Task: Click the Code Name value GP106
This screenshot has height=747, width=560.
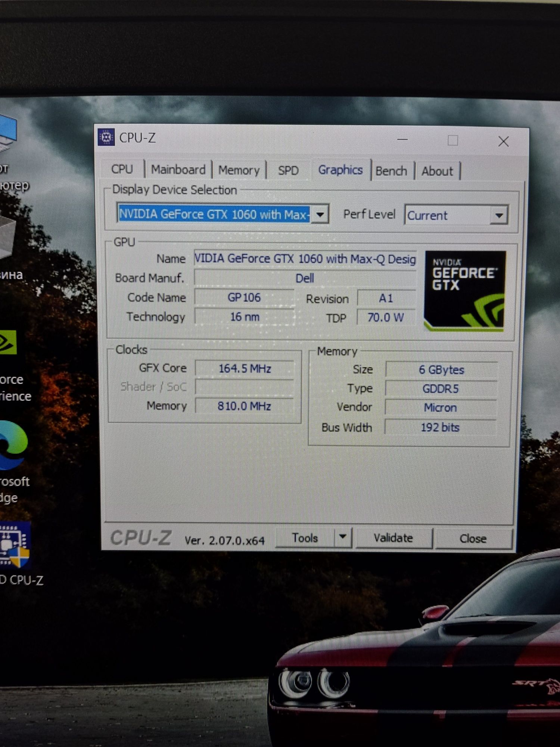Action: pos(244,298)
